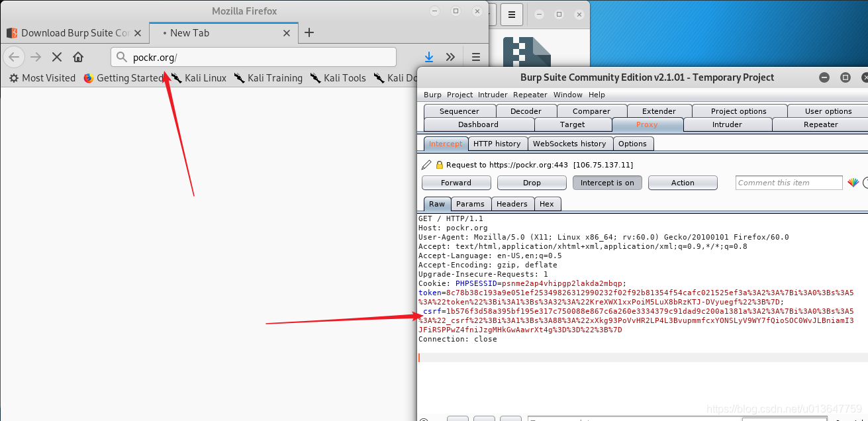Open hamburger menu in background window
Image resolution: width=868 pixels, height=421 pixels.
(x=512, y=14)
